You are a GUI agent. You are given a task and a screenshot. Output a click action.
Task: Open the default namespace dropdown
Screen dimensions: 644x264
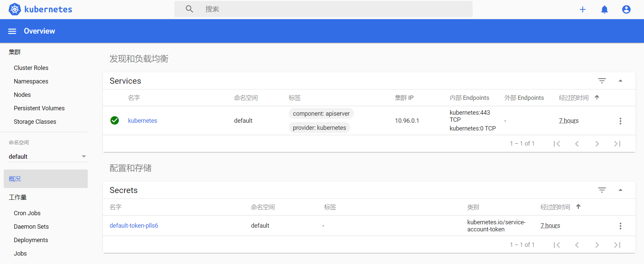coord(48,156)
